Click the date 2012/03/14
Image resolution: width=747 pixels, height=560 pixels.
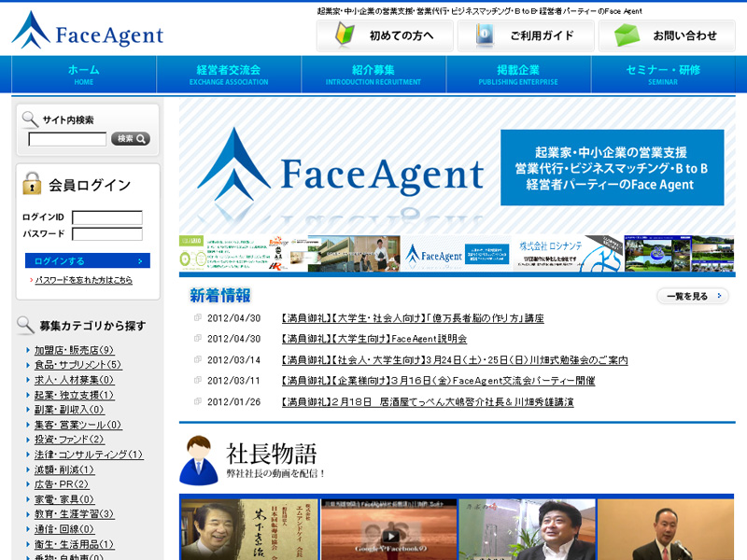234,360
